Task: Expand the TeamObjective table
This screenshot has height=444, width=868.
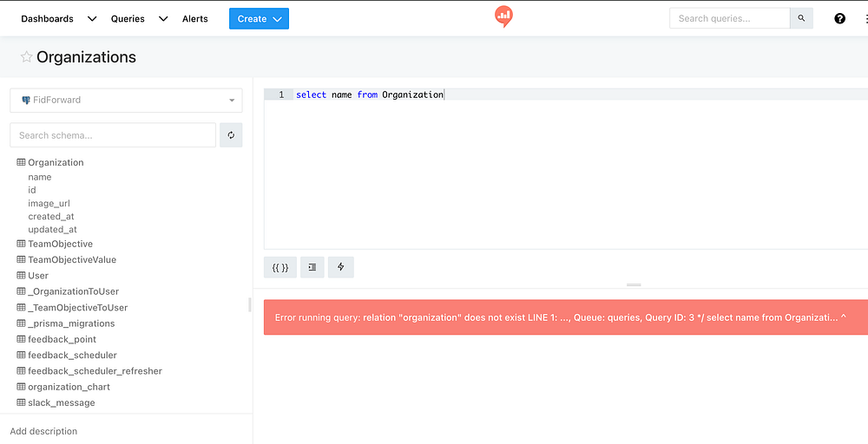Action: pyautogui.click(x=61, y=244)
